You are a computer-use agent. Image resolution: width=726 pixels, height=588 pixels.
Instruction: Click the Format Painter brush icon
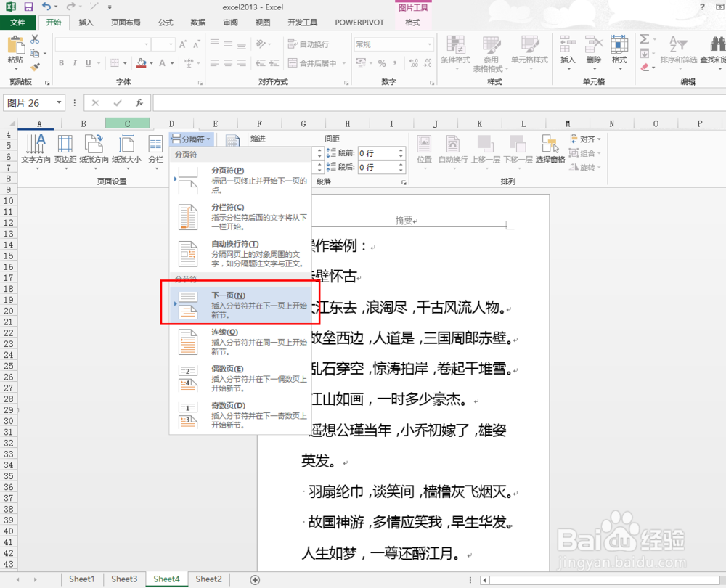[x=35, y=67]
